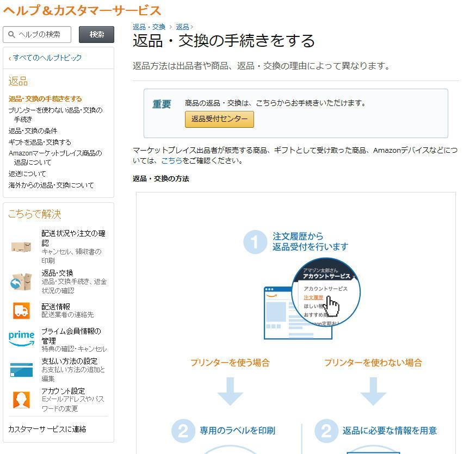Click 返品・交換 link under こちらで解決
This screenshot has height=454, width=476.
point(57,273)
